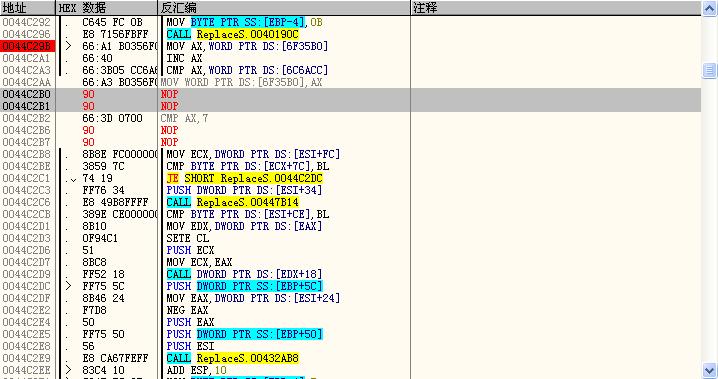Select address 0044C2C3
Viewport: 718px width, 379px height.
tap(27, 190)
